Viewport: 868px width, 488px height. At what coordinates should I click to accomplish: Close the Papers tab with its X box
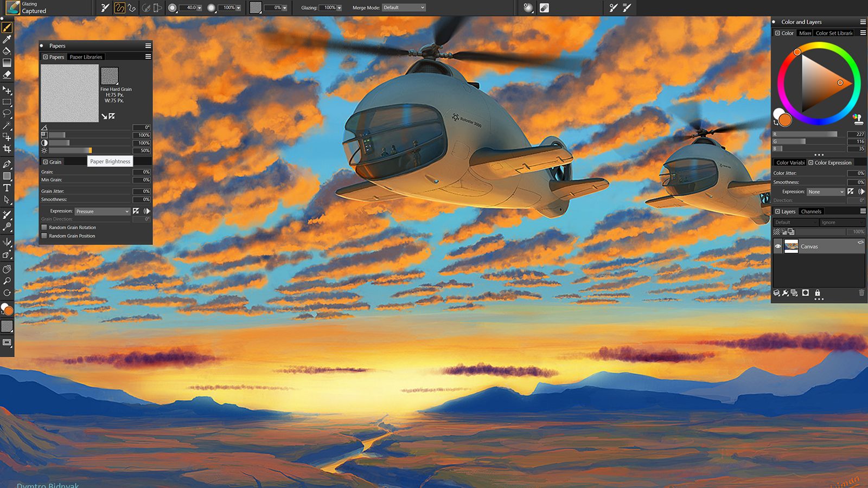pyautogui.click(x=46, y=57)
